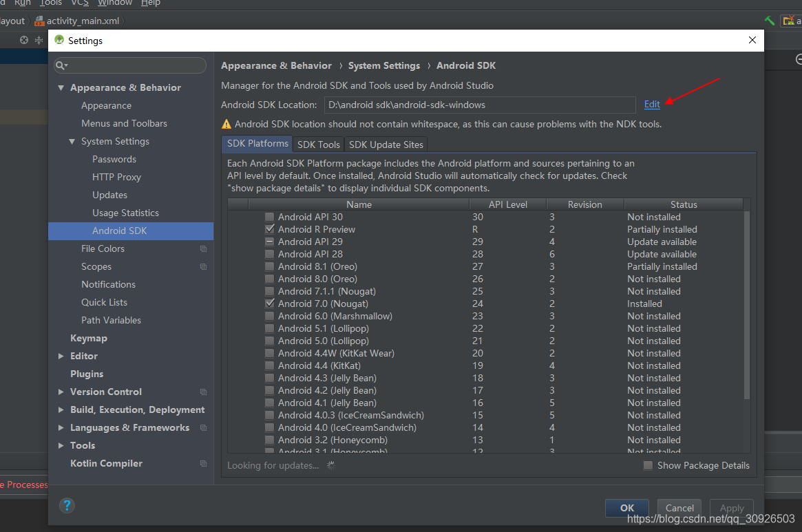Check the Android 8.1 (Oreo) checkbox

(x=270, y=266)
